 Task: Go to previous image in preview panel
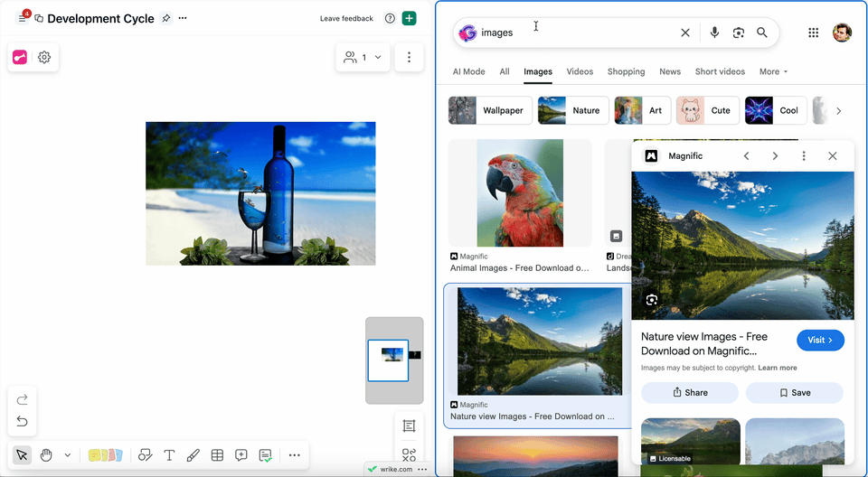(x=746, y=156)
